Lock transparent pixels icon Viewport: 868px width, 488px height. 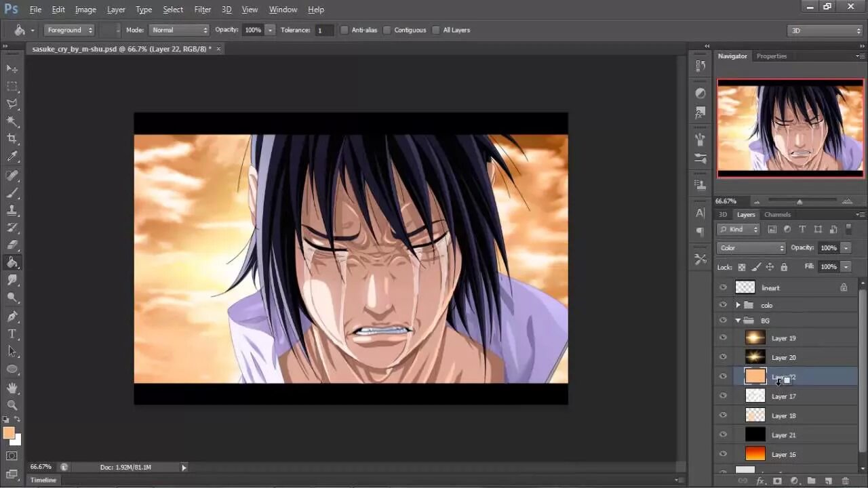(x=742, y=267)
